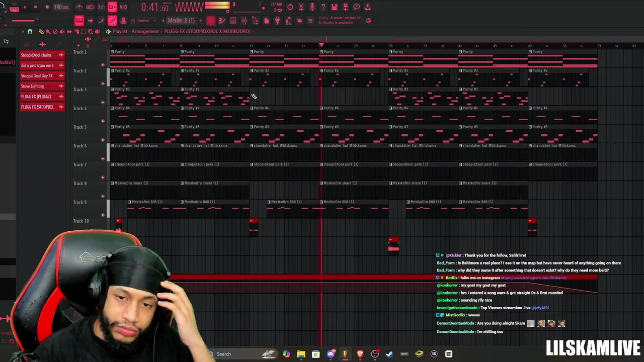Image resolution: width=644 pixels, height=362 pixels.
Task: Select the Paint brush tool in playlist
Action: (48, 31)
